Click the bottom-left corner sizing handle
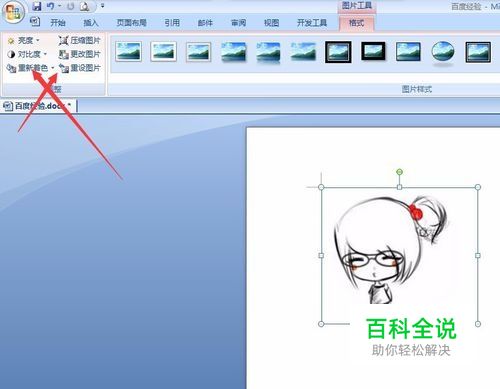The width and height of the screenshot is (500, 389). click(x=321, y=324)
